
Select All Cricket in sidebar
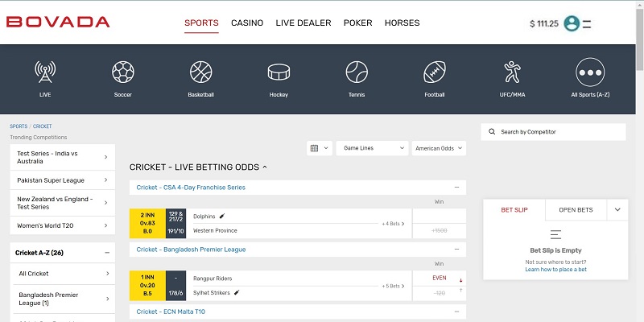[64, 274]
